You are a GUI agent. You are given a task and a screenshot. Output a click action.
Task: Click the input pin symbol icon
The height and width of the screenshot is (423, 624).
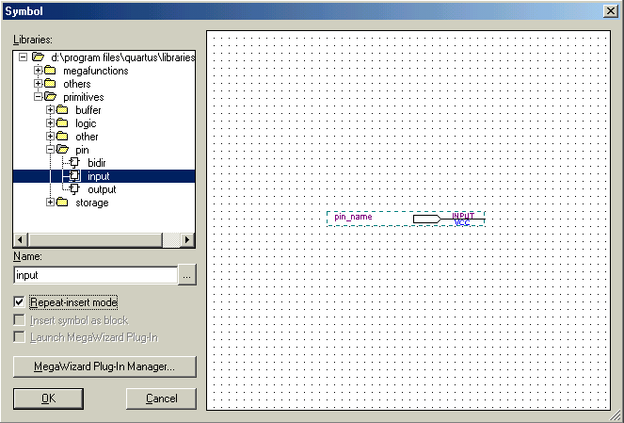click(x=74, y=176)
